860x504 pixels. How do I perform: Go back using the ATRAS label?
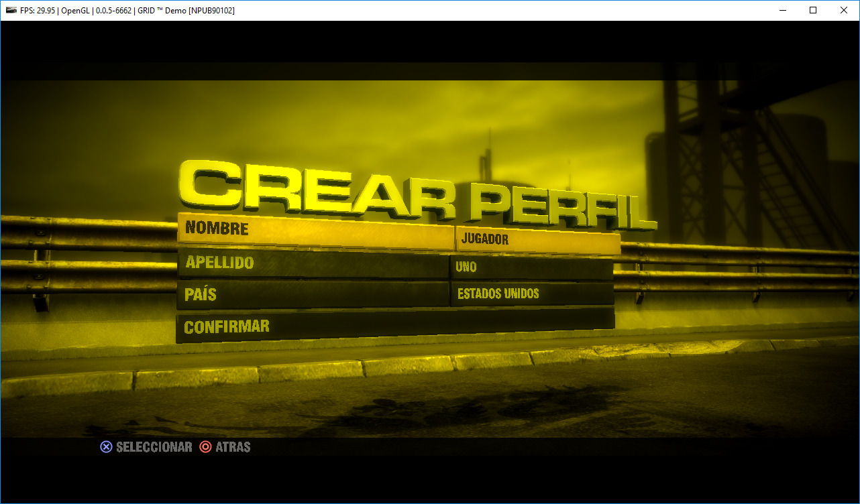[233, 447]
